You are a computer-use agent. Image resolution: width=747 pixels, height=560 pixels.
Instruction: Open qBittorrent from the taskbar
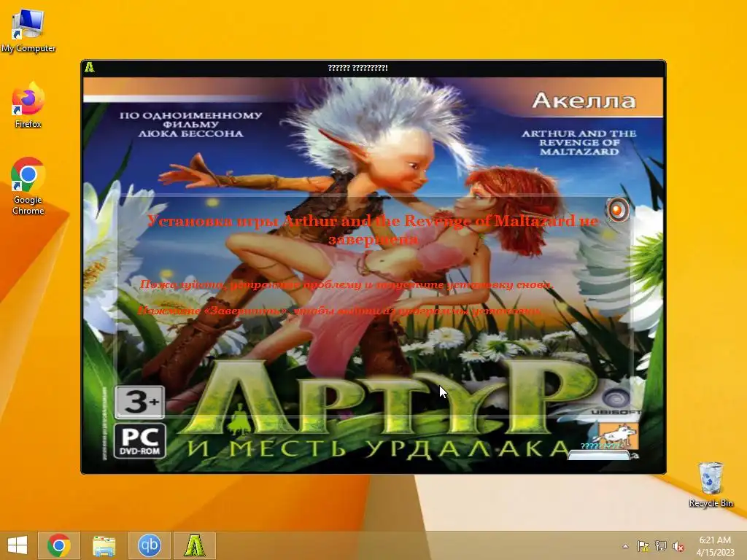pyautogui.click(x=149, y=545)
